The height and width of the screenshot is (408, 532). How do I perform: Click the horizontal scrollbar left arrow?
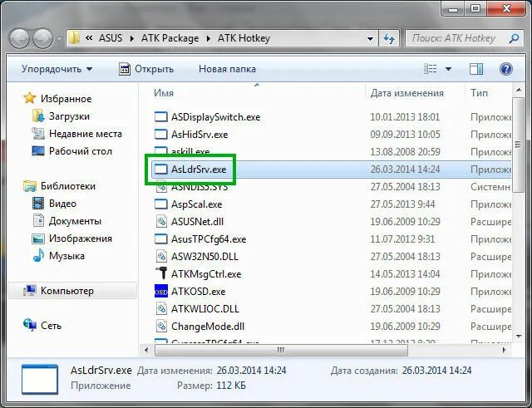(146, 350)
